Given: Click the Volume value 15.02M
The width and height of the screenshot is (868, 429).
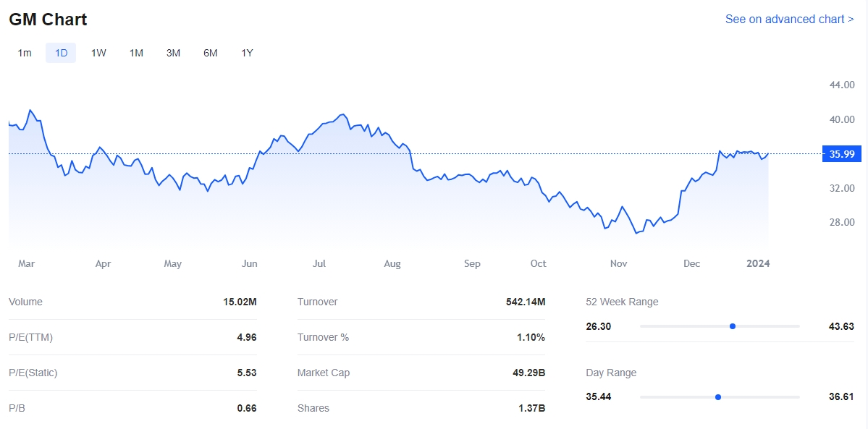Looking at the screenshot, I should 240,302.
